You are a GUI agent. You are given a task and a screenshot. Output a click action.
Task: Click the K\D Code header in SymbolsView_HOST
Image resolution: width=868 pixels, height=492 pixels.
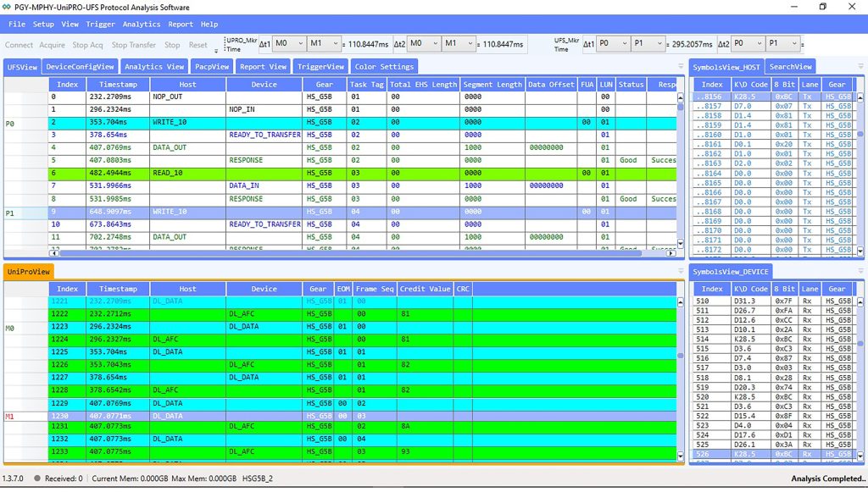[x=751, y=85]
